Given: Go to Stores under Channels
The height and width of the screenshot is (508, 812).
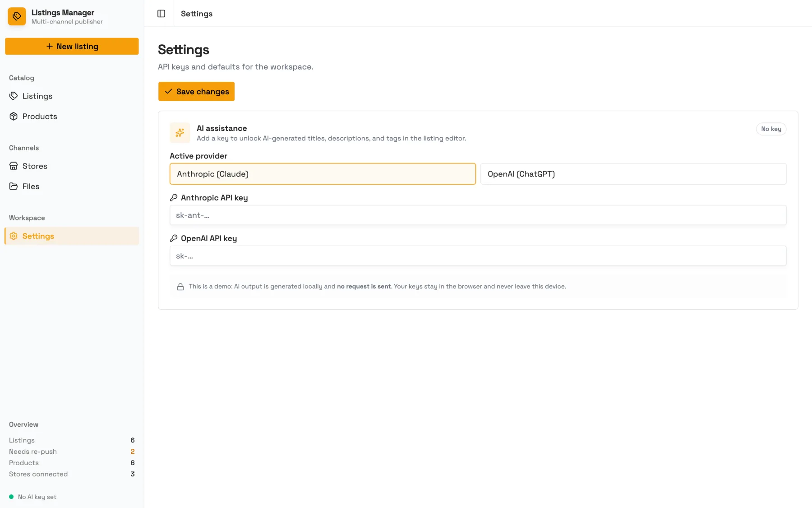Looking at the screenshot, I should point(72,166).
